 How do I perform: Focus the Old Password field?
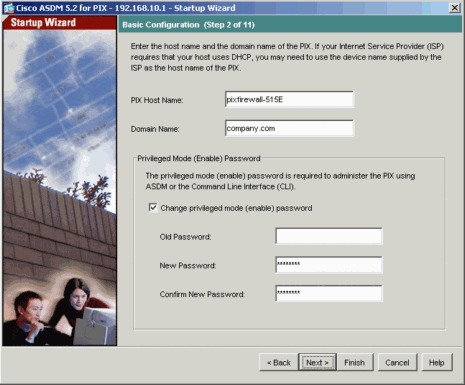[329, 236]
